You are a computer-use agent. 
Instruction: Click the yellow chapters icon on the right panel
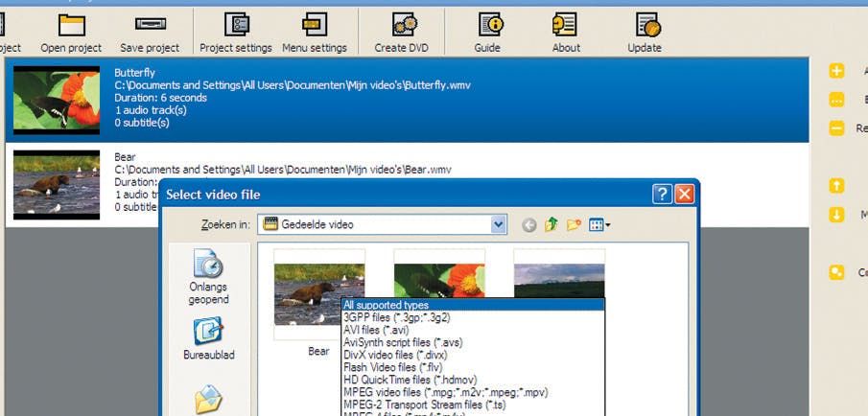tap(836, 272)
